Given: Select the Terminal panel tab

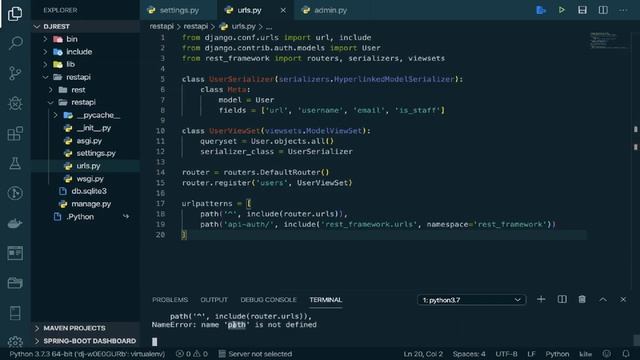Looking at the screenshot, I should click(325, 300).
